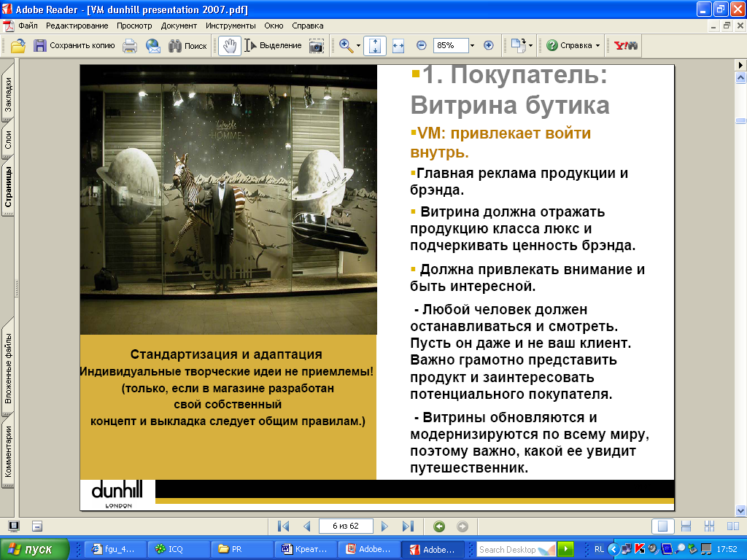Screen dimensions: 747x560
Task: Expand the panel options arrow above scrollbar
Action: [740, 65]
